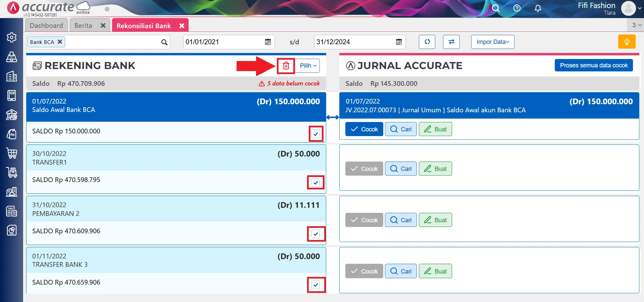The width and height of the screenshot is (644, 302).
Task: Open the settings gear in sidebar
Action: (12, 37)
